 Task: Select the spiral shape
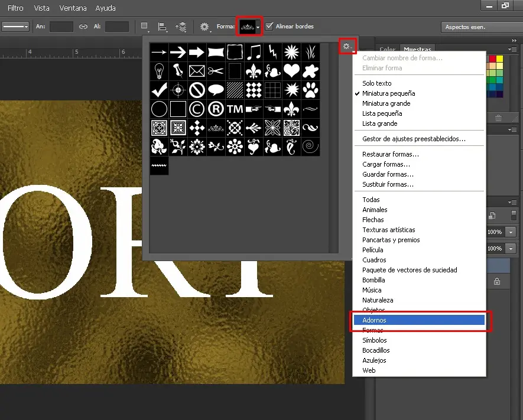(310, 146)
